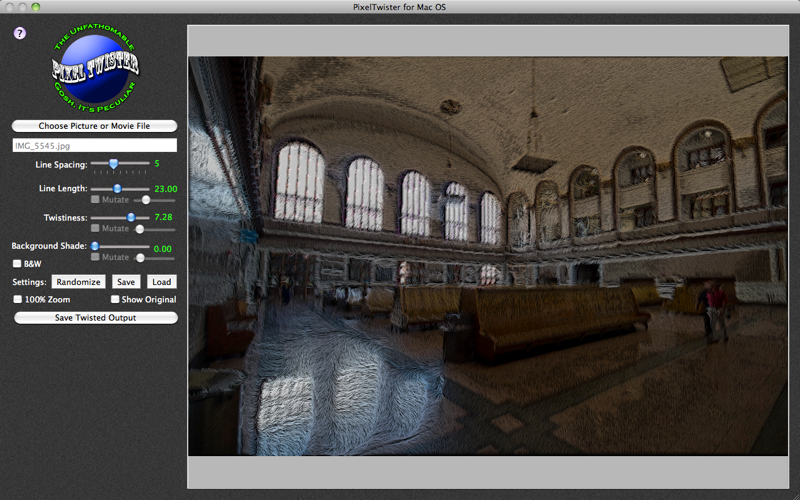This screenshot has width=800, height=500.
Task: Click the mutate slider under Twistiness
Action: tap(139, 229)
